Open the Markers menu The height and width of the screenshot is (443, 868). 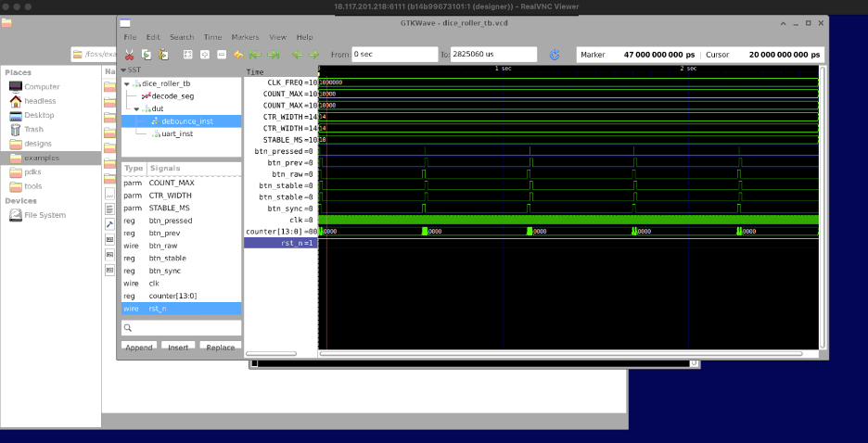pos(245,37)
